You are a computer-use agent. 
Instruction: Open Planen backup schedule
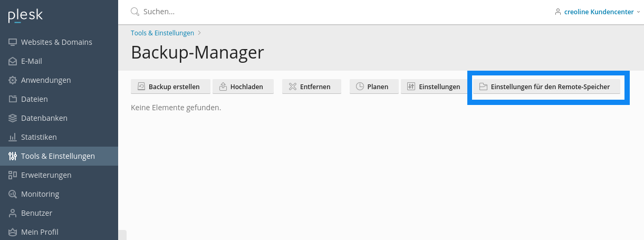click(373, 87)
